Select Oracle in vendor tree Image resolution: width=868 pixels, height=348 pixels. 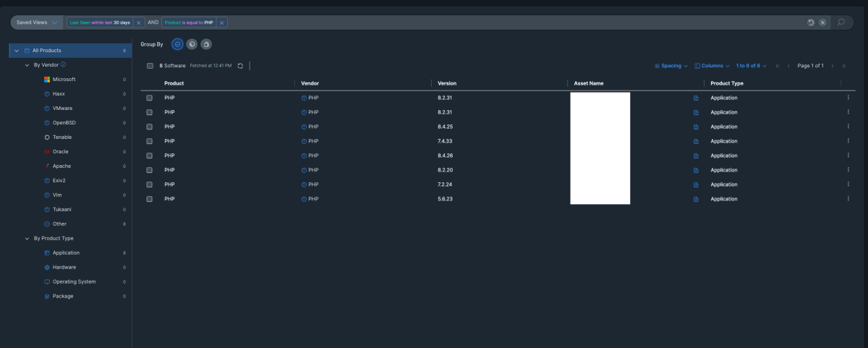(61, 152)
